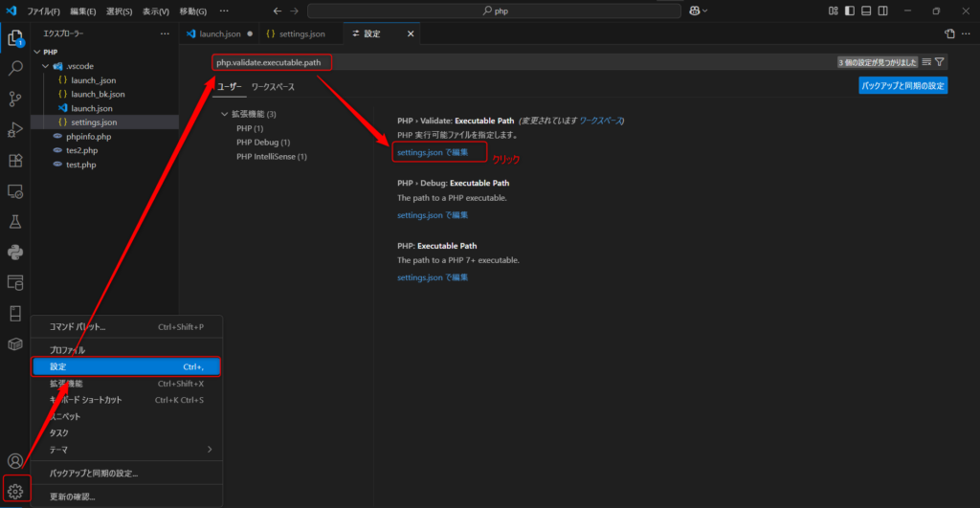
Task: Open launch.json in explorer tree
Action: (x=91, y=108)
